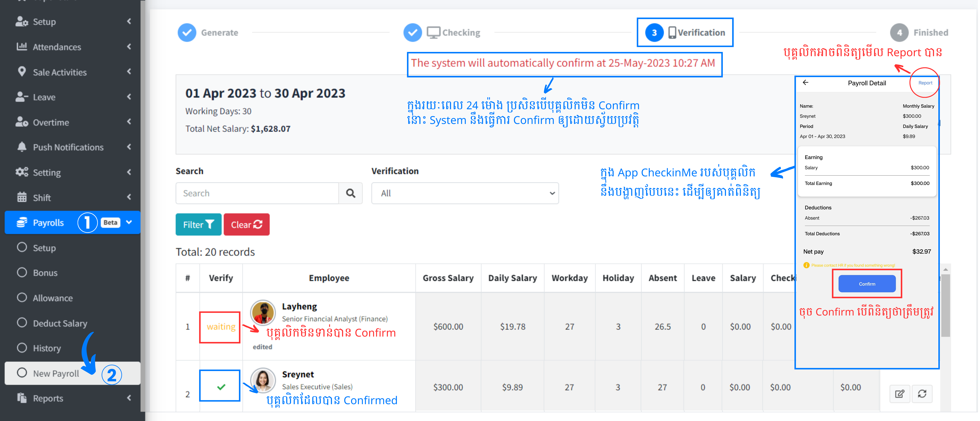Click the back arrow in Payroll Detail

805,82
